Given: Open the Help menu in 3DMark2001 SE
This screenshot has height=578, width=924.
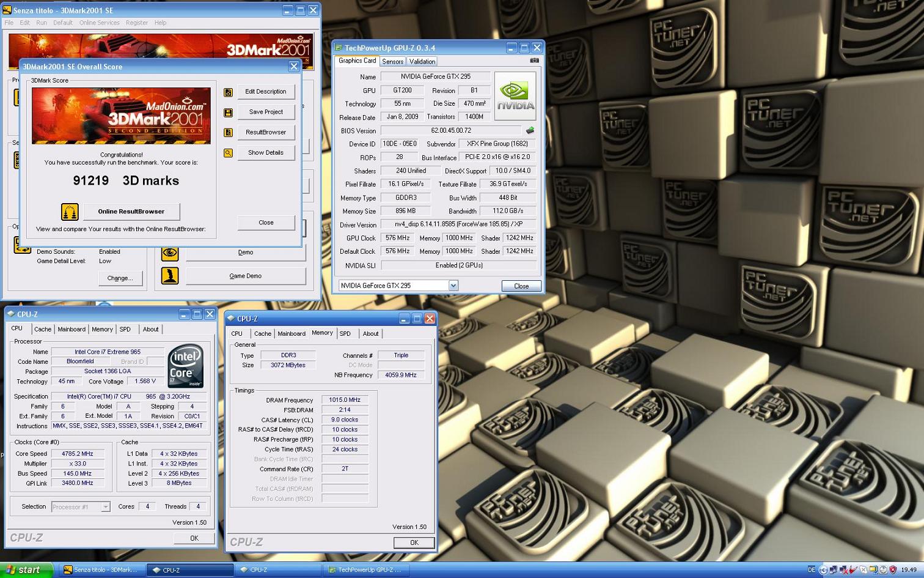Looking at the screenshot, I should tap(160, 23).
